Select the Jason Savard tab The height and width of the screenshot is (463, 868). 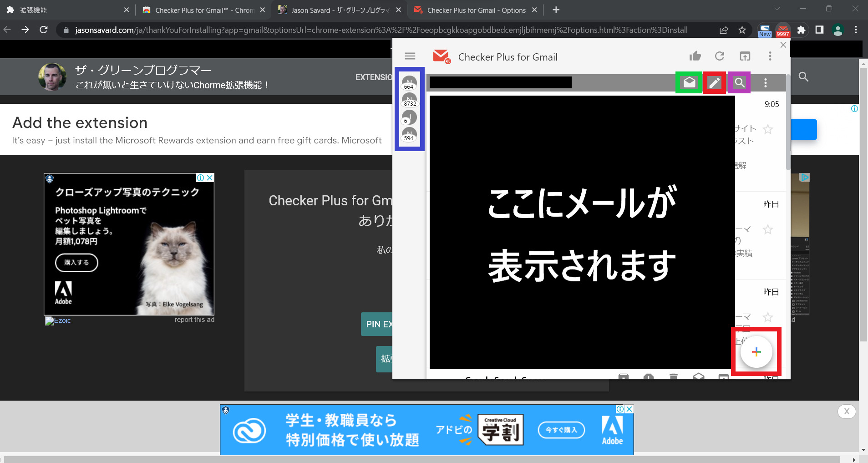(x=340, y=10)
